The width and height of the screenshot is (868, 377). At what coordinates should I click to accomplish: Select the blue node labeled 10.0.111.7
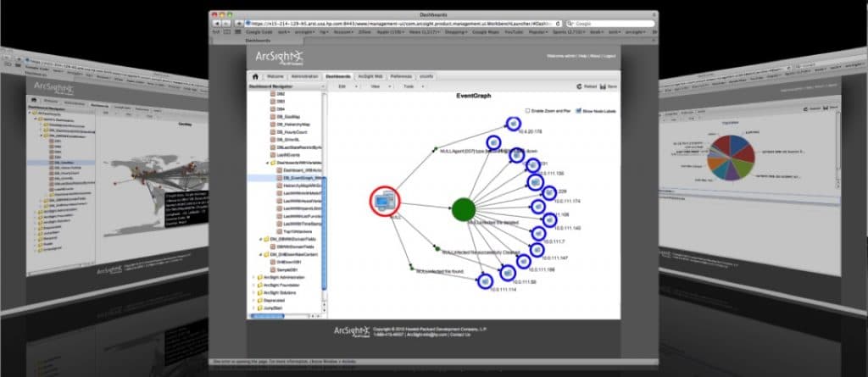click(537, 233)
